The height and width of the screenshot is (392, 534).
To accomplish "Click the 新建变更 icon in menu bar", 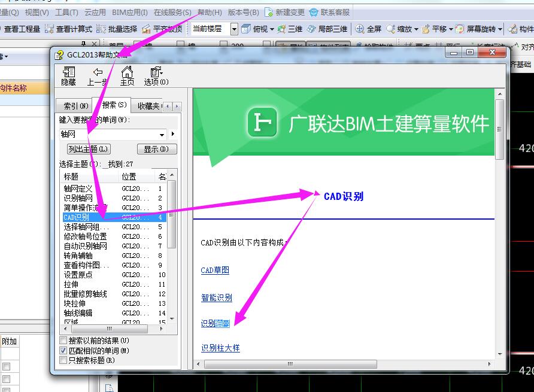I will (x=269, y=13).
